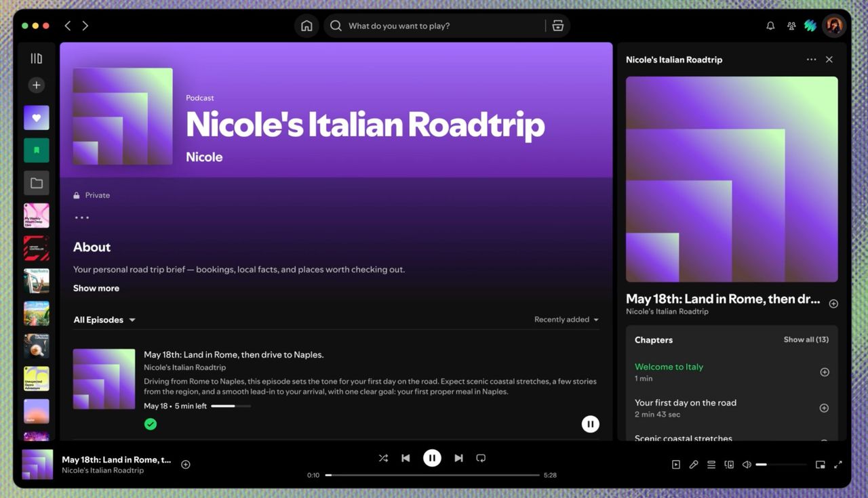868x498 pixels.
Task: Open Your Episodes green bookmark tile
Action: [x=37, y=150]
